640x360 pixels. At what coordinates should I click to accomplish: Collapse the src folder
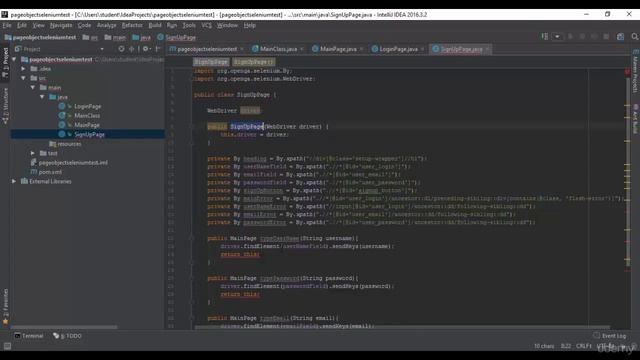(x=24, y=78)
